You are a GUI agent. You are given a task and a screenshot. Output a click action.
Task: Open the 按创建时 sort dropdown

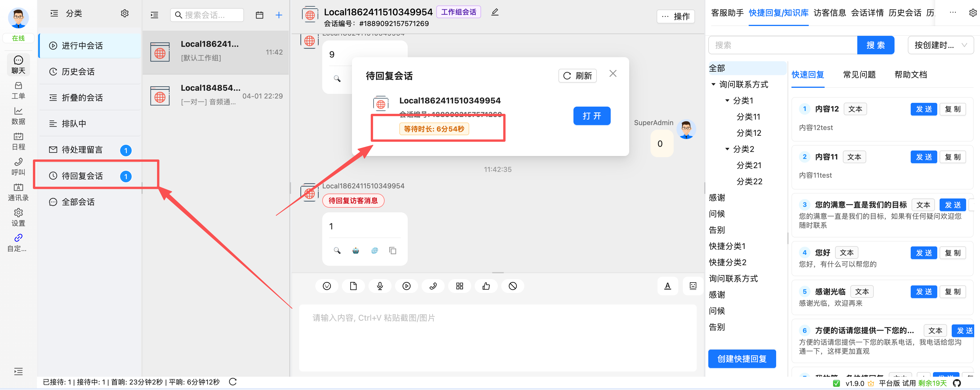(x=940, y=45)
